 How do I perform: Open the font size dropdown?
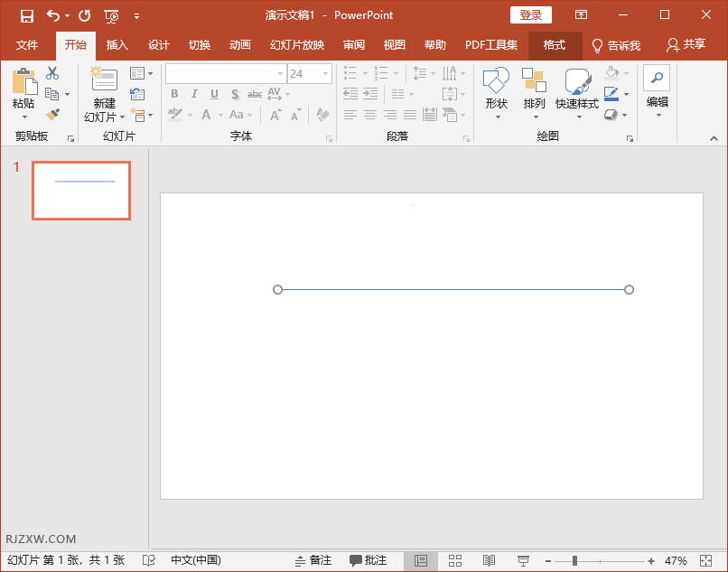(325, 73)
